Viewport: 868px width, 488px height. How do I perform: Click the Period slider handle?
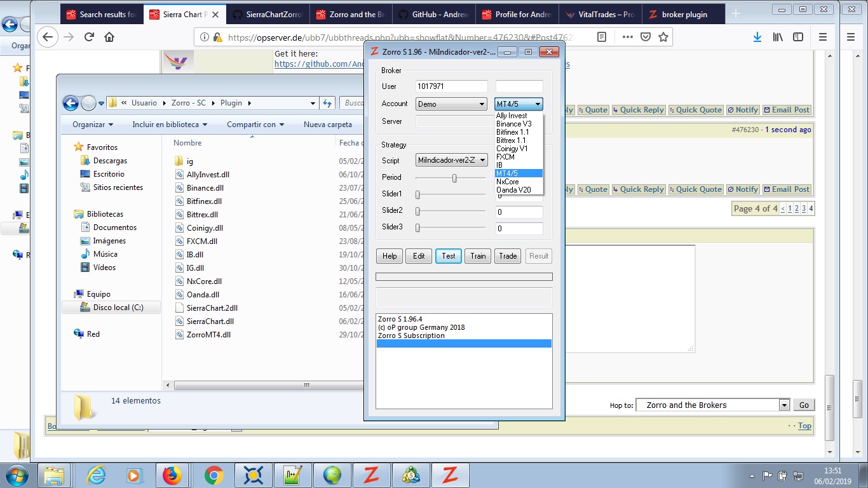click(x=454, y=178)
